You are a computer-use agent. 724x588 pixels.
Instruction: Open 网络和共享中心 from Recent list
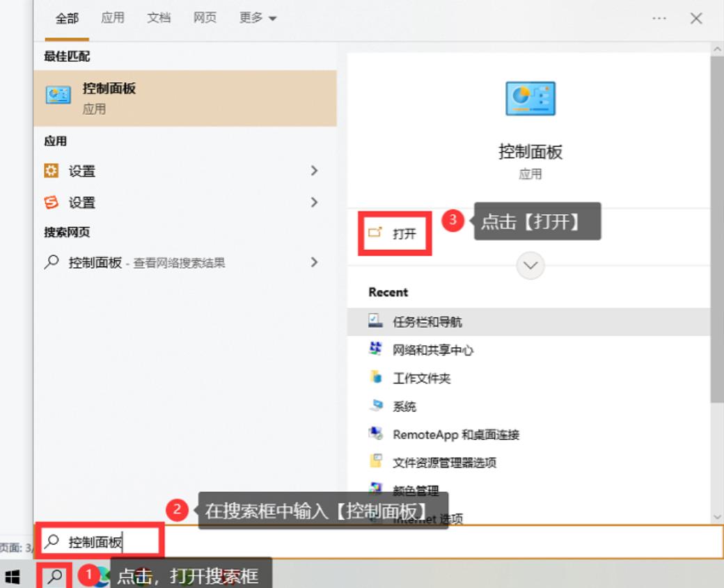point(528,350)
